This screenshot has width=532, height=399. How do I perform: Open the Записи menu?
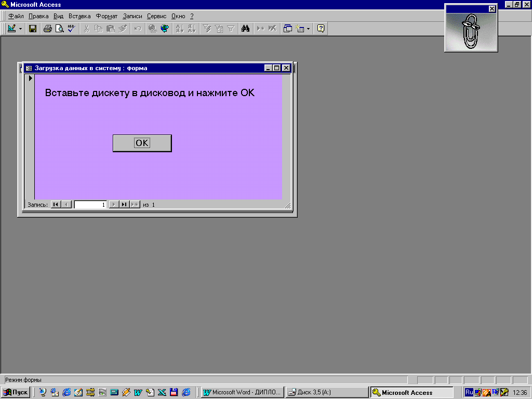(x=132, y=16)
